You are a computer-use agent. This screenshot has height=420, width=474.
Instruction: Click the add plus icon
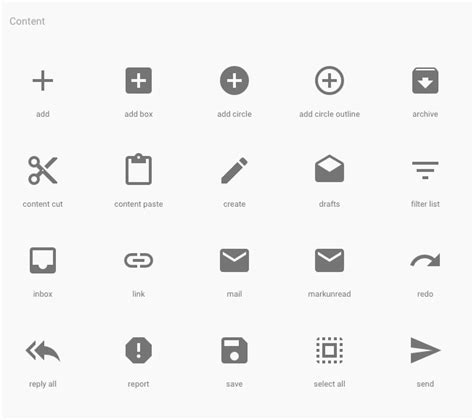click(x=43, y=81)
